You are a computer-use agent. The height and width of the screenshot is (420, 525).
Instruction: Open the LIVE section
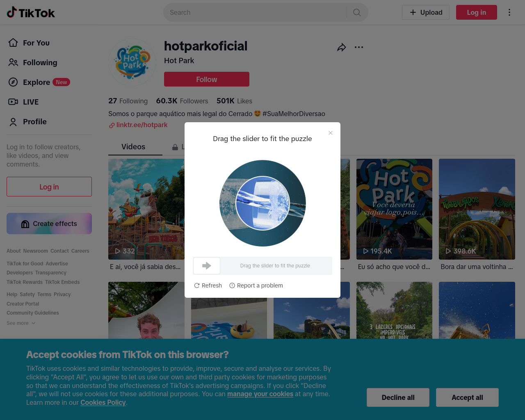coord(23,102)
